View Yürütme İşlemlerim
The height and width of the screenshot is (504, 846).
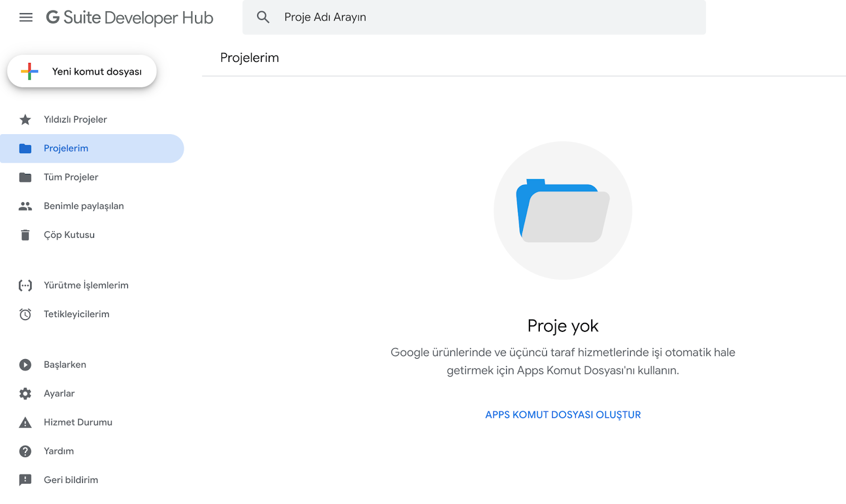tap(92, 285)
